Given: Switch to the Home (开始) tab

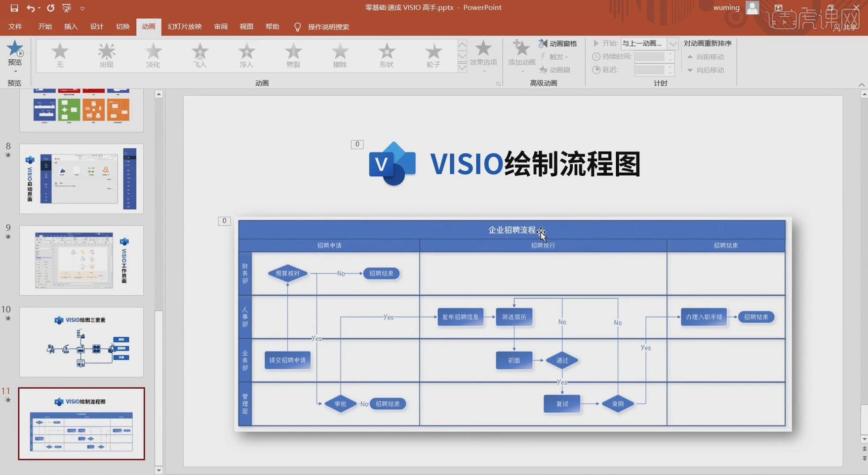Looking at the screenshot, I should click(45, 27).
